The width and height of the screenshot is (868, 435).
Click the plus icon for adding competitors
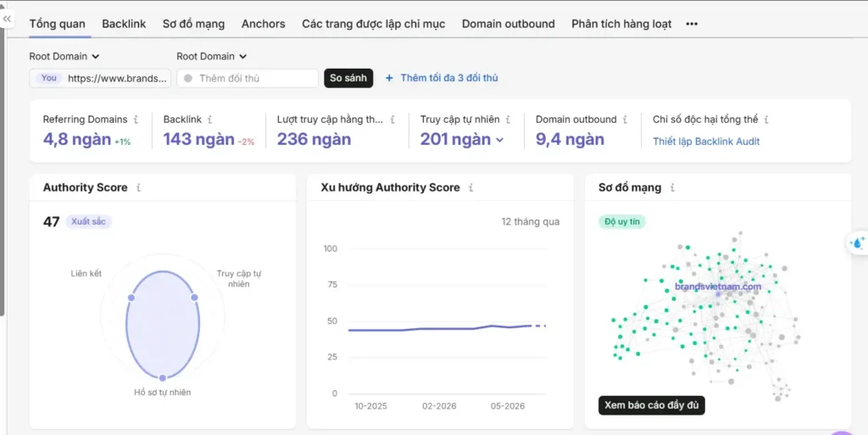(x=389, y=78)
